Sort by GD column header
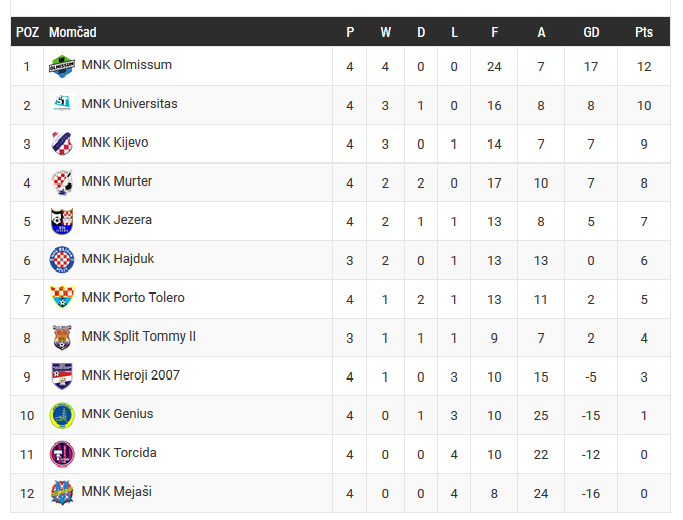The image size is (683, 520). pyautogui.click(x=591, y=32)
